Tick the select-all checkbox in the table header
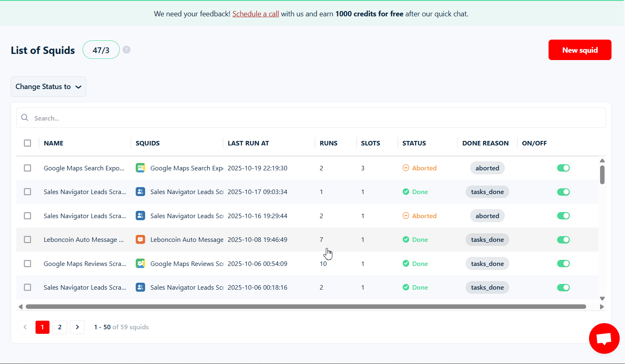The width and height of the screenshot is (625, 364). 27,143
